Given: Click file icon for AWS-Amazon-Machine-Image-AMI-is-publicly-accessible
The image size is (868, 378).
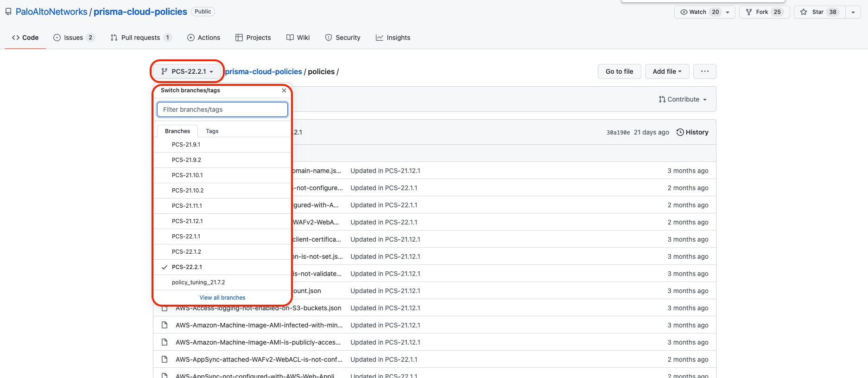Looking at the screenshot, I should pos(165,342).
